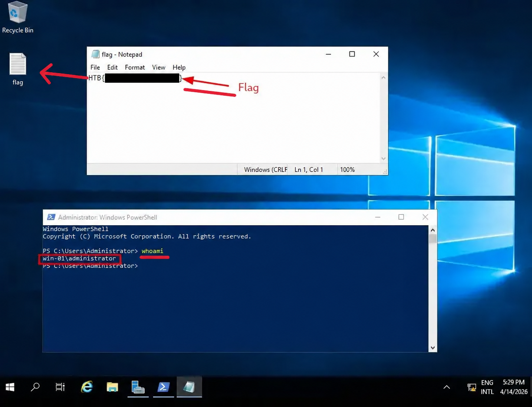Close the PowerShell window

(x=425, y=217)
